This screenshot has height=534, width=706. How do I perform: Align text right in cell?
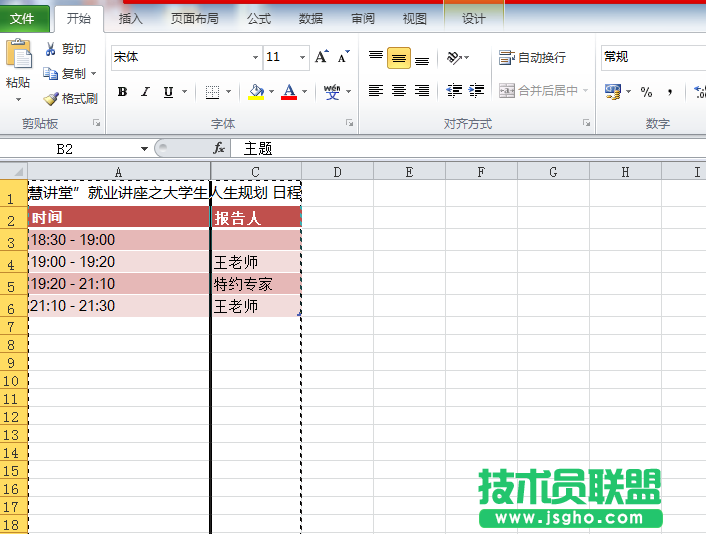click(422, 91)
